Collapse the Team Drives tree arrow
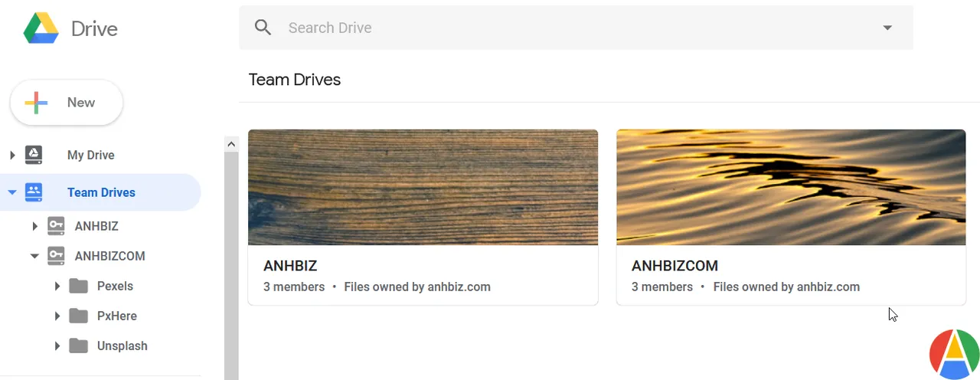Image resolution: width=980 pixels, height=380 pixels. (x=12, y=192)
